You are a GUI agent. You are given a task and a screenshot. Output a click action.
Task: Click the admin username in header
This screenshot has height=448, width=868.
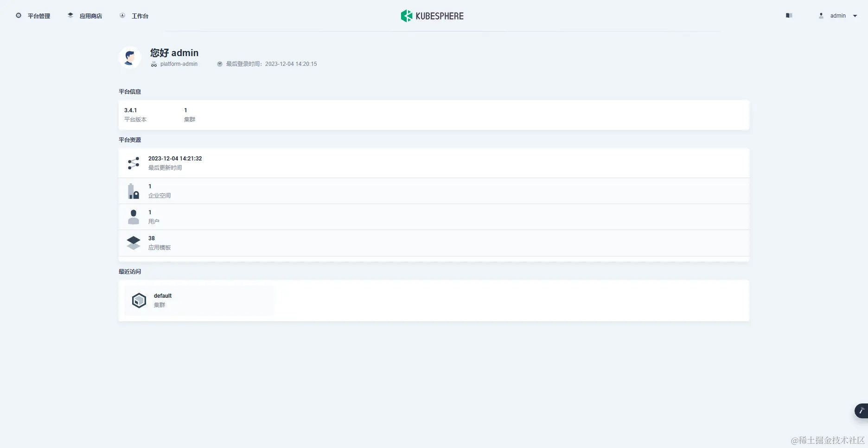point(838,16)
